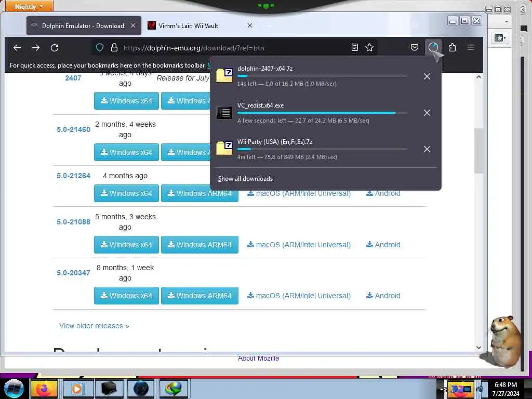Go forward to the next page

[x=36, y=48]
